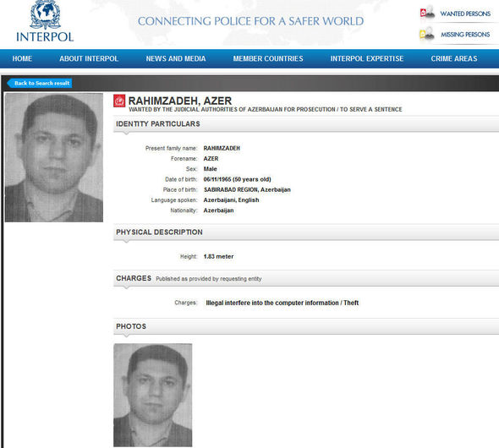Click the INTERPOL wordmark text

45,37
